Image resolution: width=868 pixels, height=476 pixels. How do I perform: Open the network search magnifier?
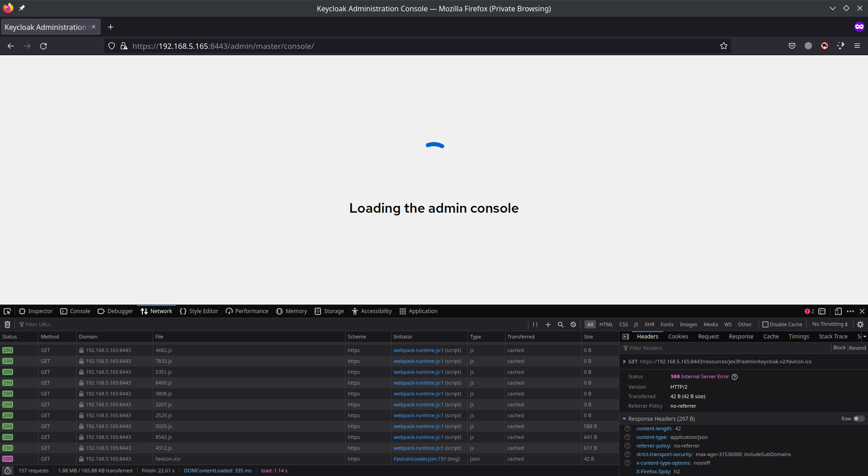pos(561,324)
